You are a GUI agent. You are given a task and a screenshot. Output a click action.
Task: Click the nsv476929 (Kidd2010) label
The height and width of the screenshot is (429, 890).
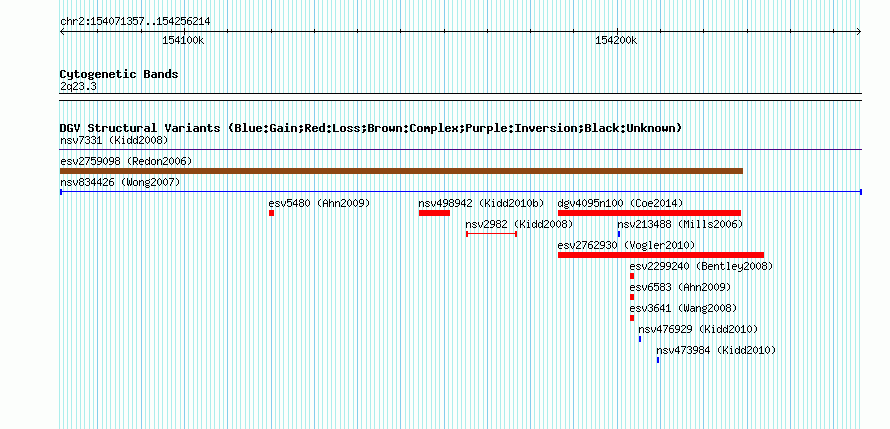pyautogui.click(x=698, y=329)
